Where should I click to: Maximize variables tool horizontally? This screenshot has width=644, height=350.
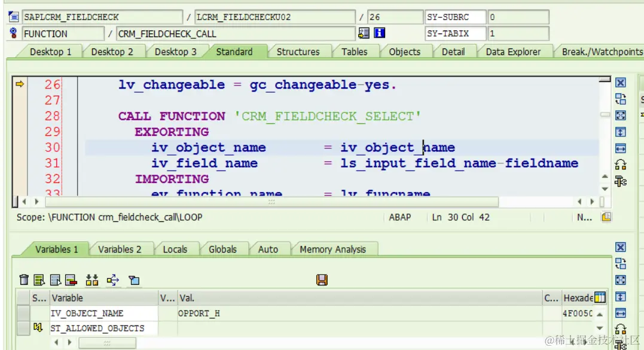(x=621, y=313)
